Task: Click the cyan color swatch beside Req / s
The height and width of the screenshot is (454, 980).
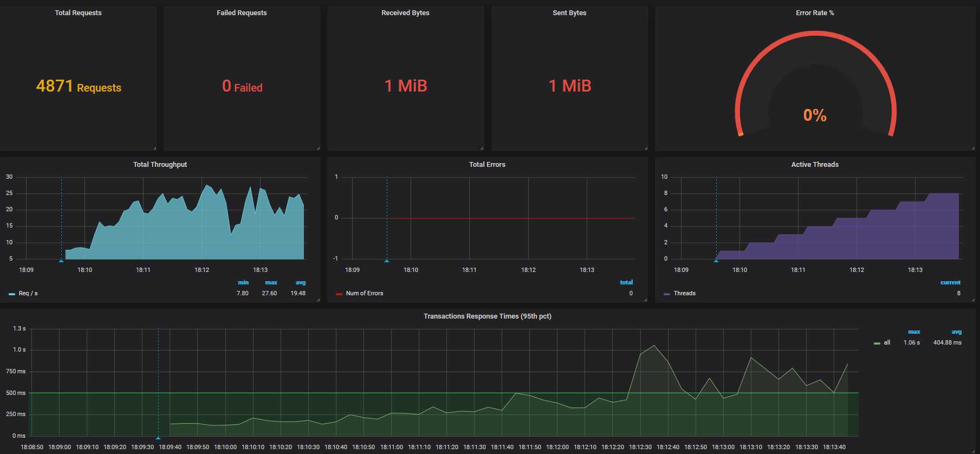Action: coord(12,294)
